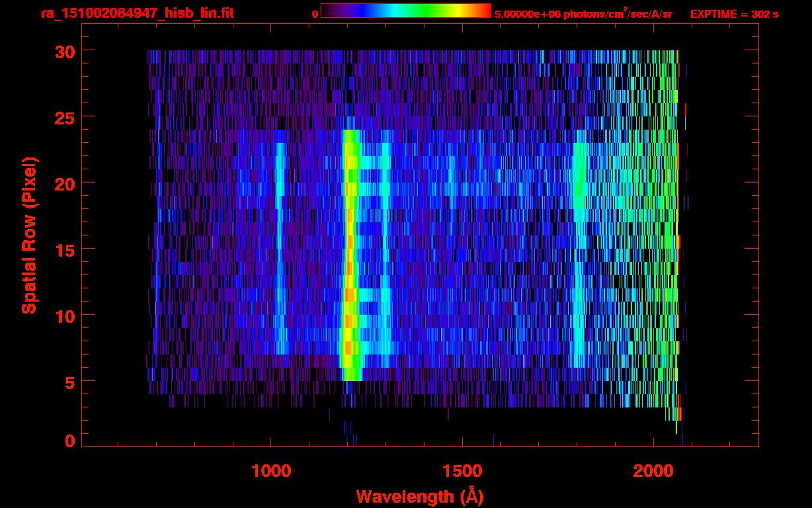Click the 30 spatial row tick label
812x508 pixels.
click(65, 51)
